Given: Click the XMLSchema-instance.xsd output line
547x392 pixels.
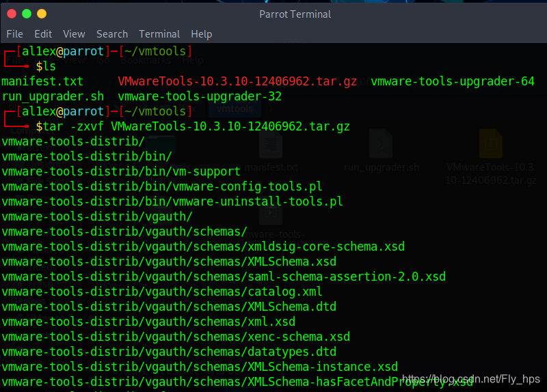Looking at the screenshot, I should tap(200, 367).
